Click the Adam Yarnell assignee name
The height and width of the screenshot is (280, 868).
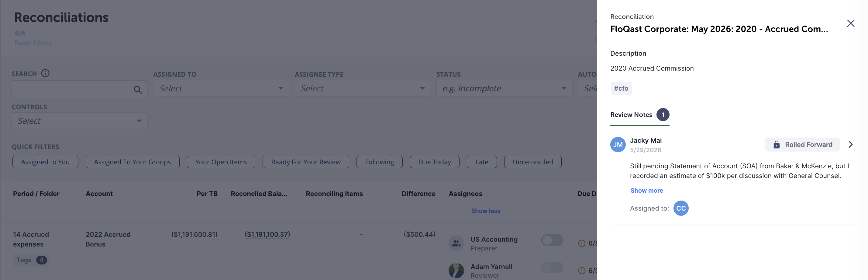(491, 267)
